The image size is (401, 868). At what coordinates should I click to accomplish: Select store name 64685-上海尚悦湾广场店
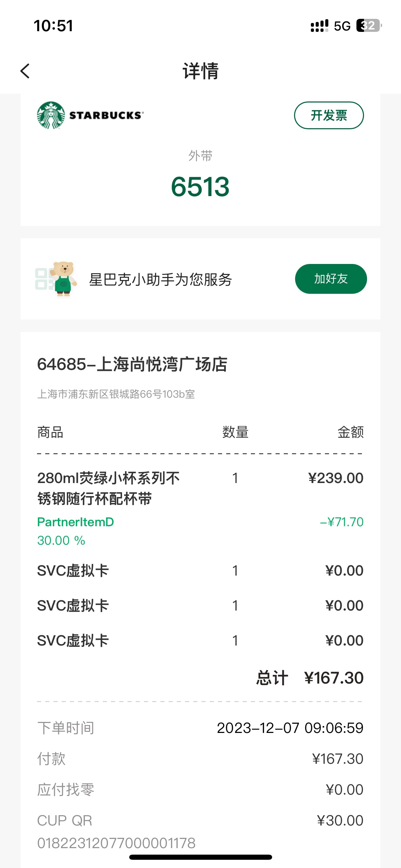point(132,364)
